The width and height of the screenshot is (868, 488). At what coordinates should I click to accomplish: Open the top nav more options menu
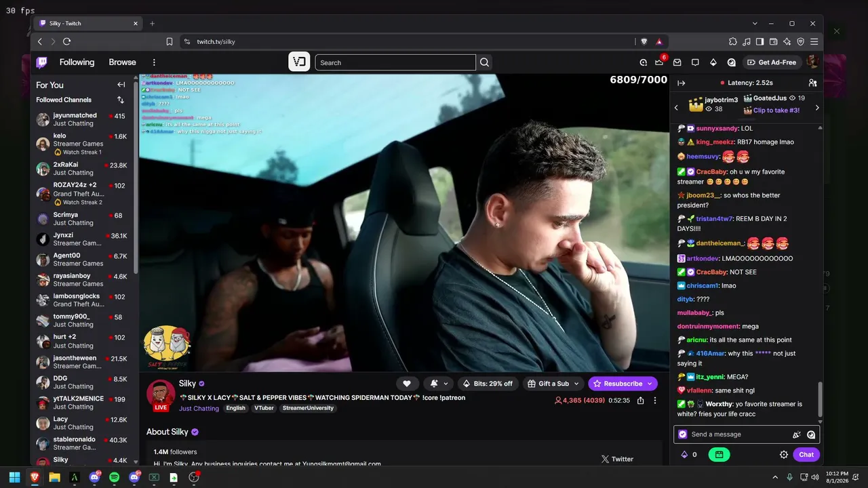tap(154, 62)
